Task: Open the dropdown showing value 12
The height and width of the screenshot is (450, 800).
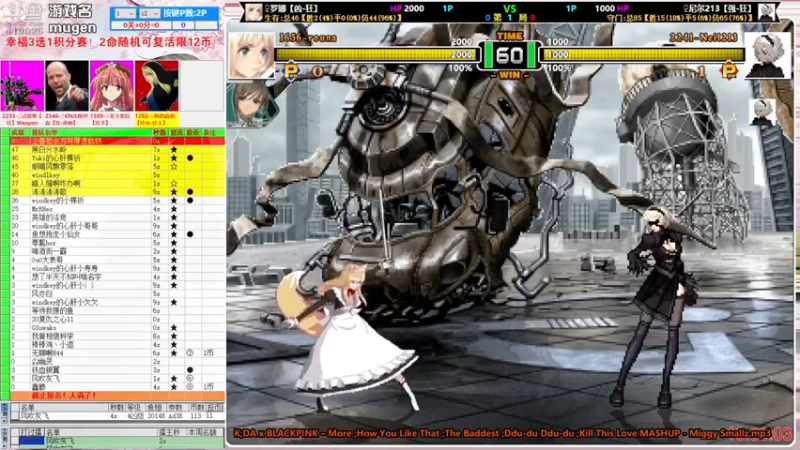Action: tap(149, 13)
